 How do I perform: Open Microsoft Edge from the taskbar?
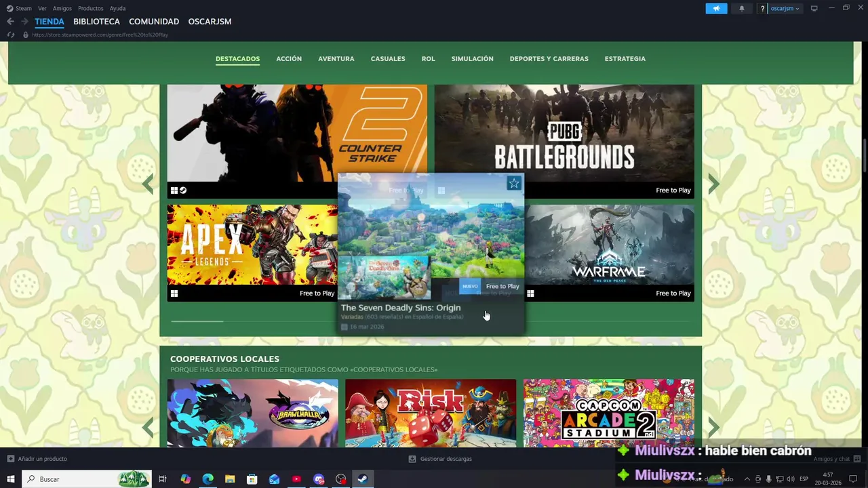coord(208,479)
